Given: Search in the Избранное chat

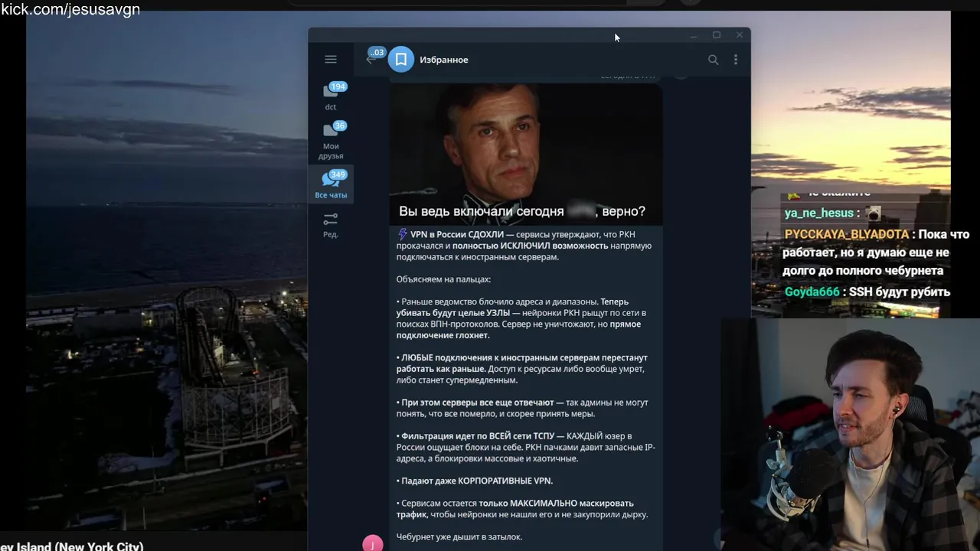Looking at the screenshot, I should [x=713, y=60].
